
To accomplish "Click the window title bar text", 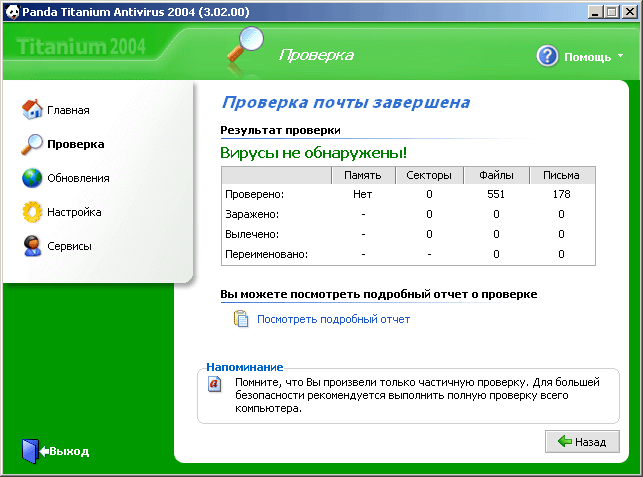I will pos(136,12).
